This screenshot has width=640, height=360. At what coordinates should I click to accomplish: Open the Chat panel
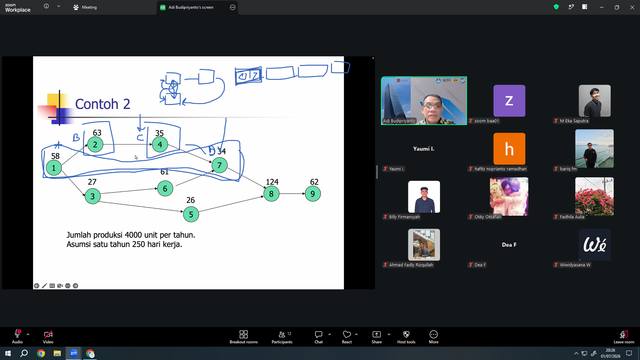(318, 337)
